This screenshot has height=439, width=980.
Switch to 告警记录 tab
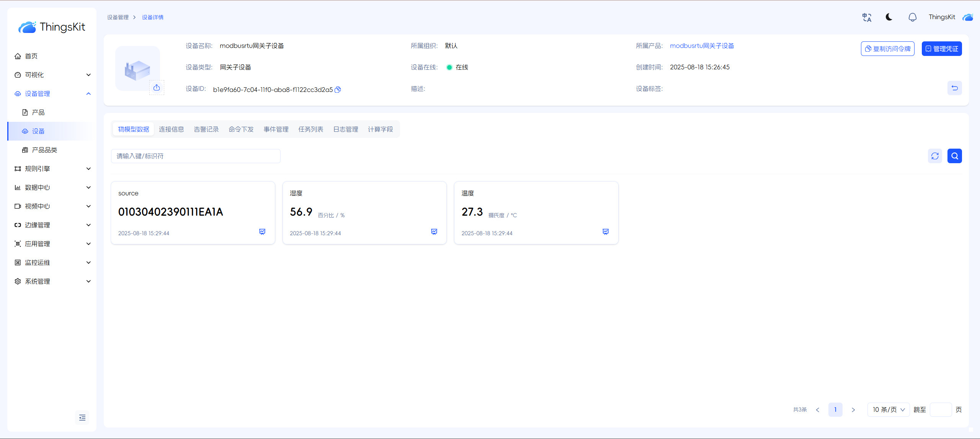(x=206, y=129)
